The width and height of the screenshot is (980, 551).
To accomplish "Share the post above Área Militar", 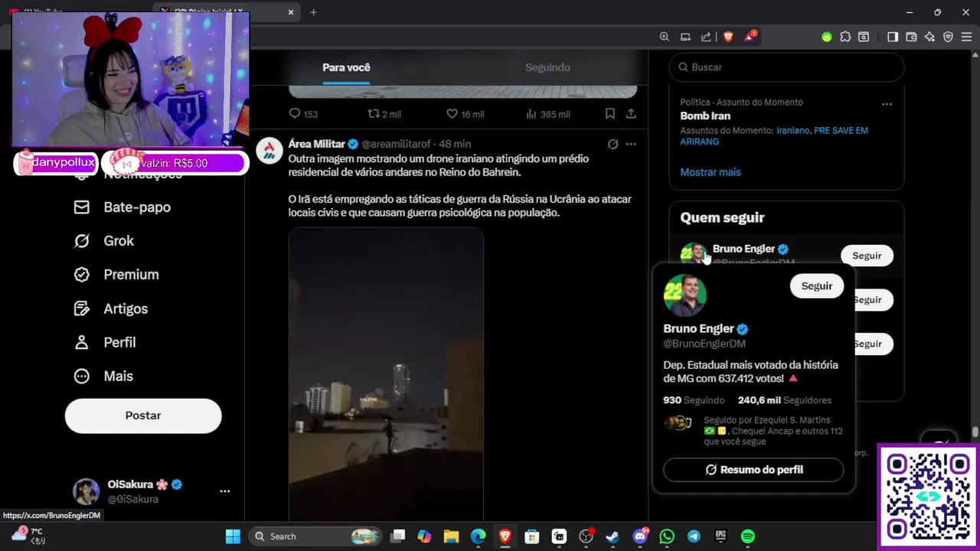I will [631, 114].
